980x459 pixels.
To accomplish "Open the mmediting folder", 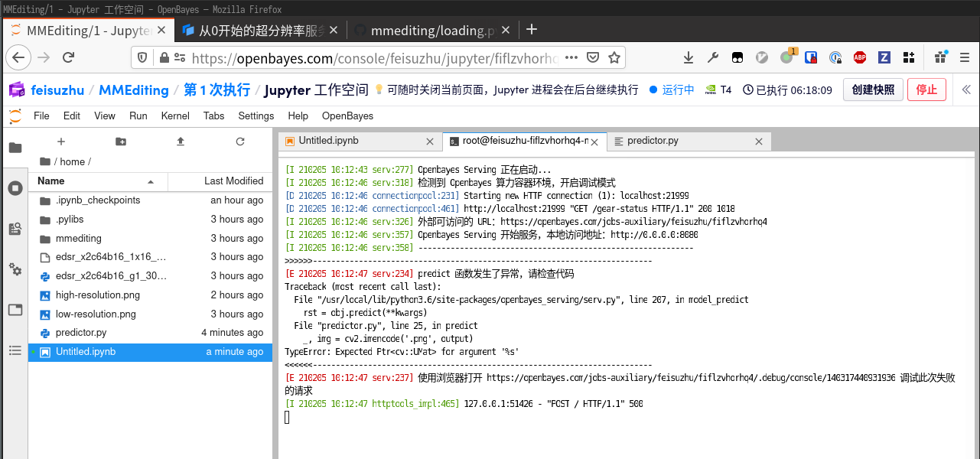I will [78, 238].
